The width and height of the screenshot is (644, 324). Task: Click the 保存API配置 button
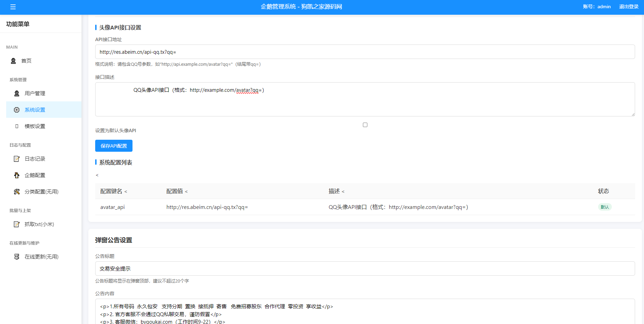[x=114, y=146]
